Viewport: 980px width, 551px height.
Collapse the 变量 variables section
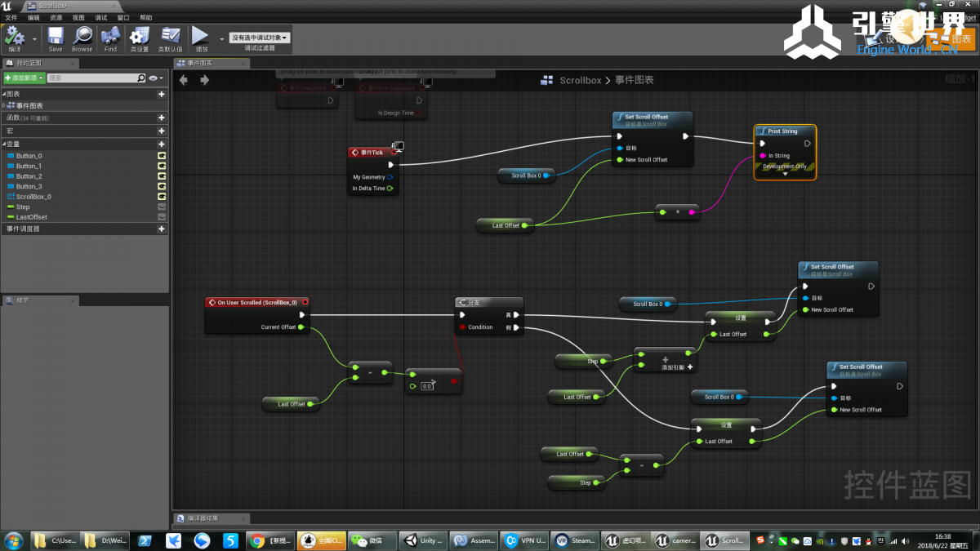(x=3, y=144)
